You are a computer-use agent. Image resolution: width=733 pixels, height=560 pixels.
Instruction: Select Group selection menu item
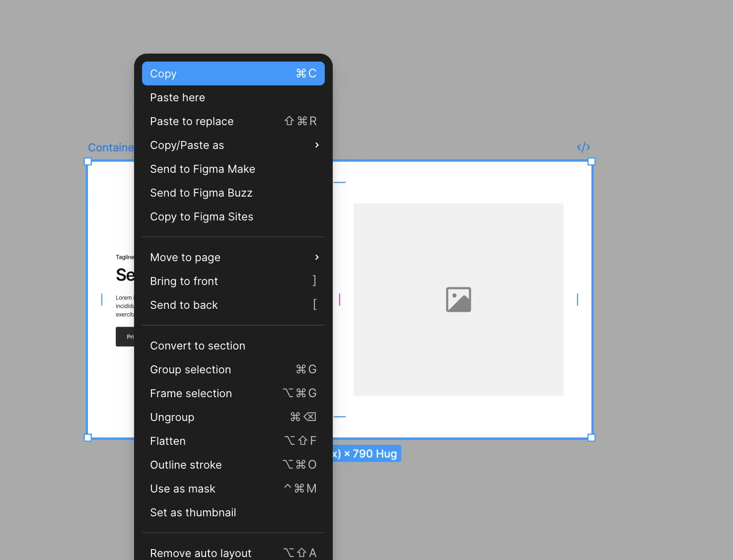tap(233, 369)
